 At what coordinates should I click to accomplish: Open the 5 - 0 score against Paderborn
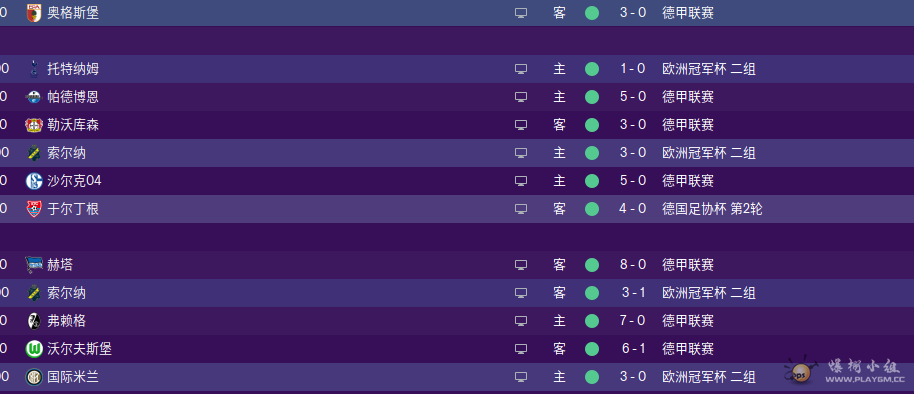pos(633,97)
